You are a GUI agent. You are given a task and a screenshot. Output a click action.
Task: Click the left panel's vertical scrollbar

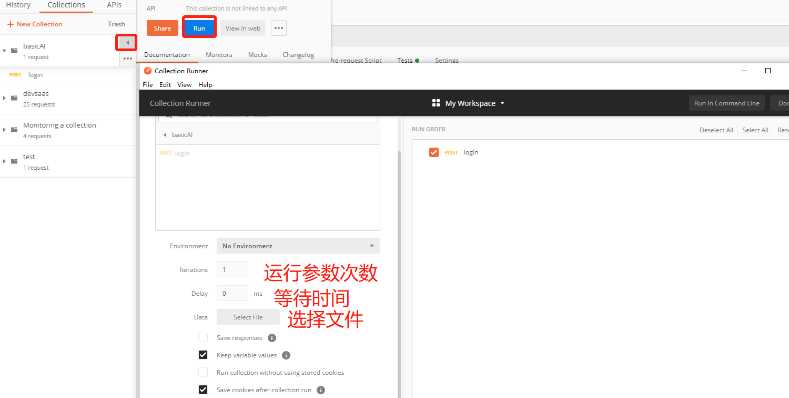[x=400, y=274]
